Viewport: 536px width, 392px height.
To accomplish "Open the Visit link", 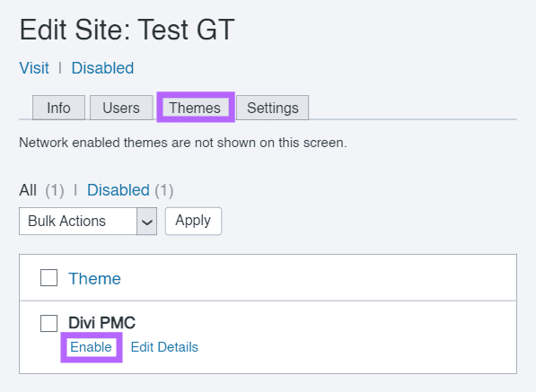I will pyautogui.click(x=34, y=68).
